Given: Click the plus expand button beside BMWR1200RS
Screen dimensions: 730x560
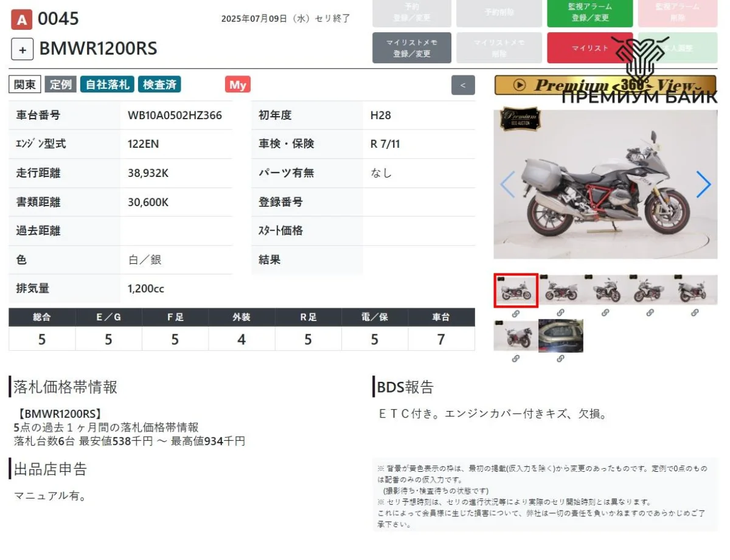Looking at the screenshot, I should coord(22,49).
